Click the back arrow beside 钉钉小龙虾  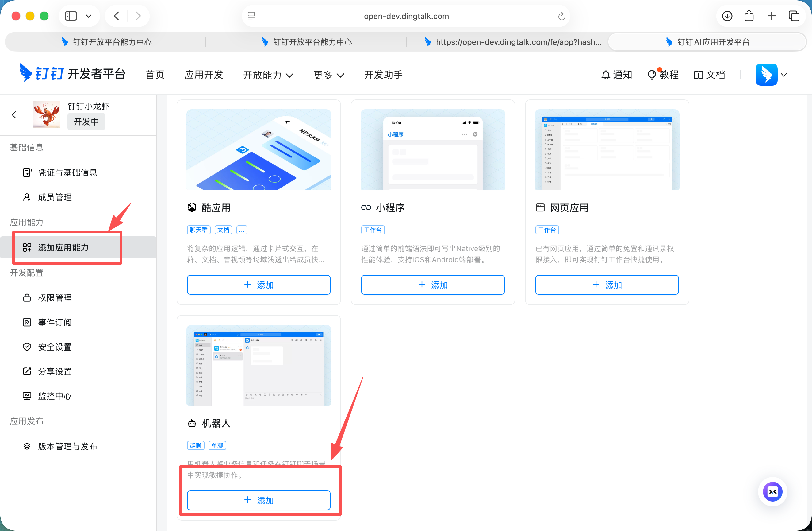pos(14,115)
